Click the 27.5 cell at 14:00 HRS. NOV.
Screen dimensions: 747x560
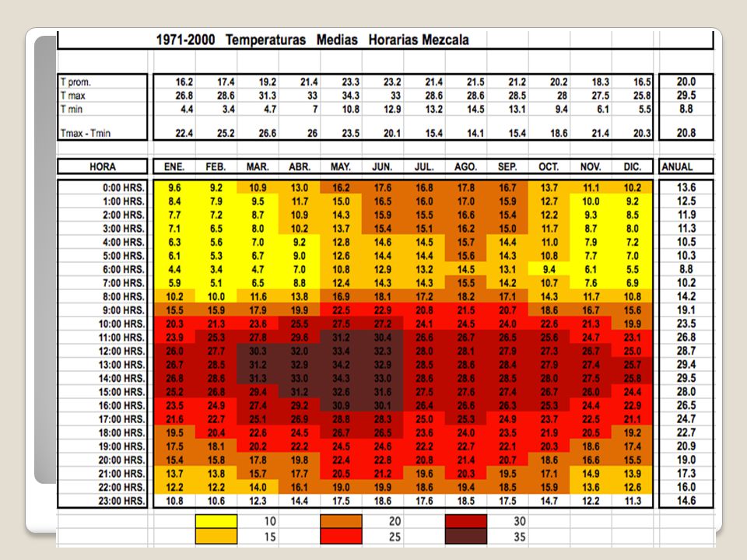coord(591,378)
